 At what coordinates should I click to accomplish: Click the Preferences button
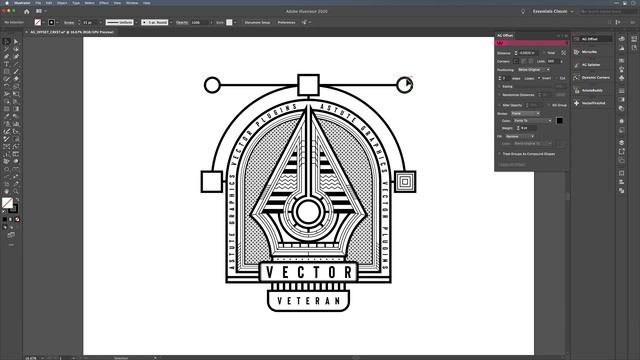pos(287,22)
